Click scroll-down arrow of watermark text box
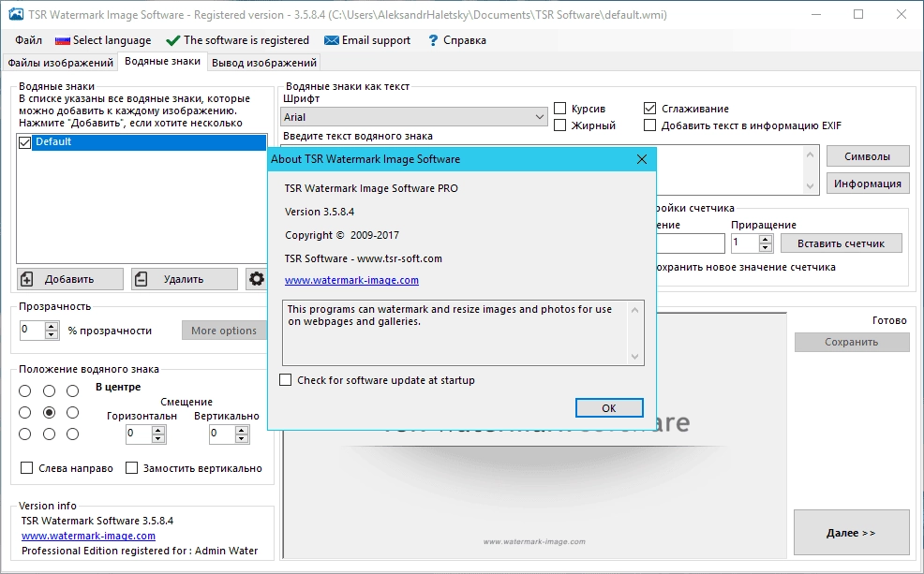 pyautogui.click(x=810, y=186)
